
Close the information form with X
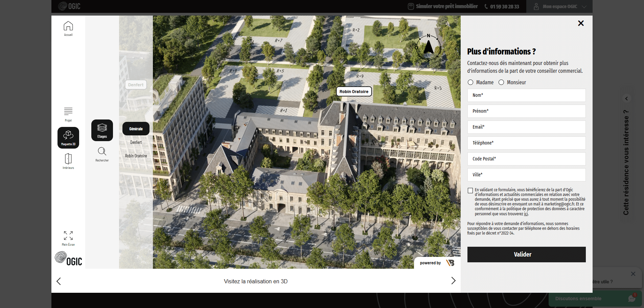coord(581,23)
